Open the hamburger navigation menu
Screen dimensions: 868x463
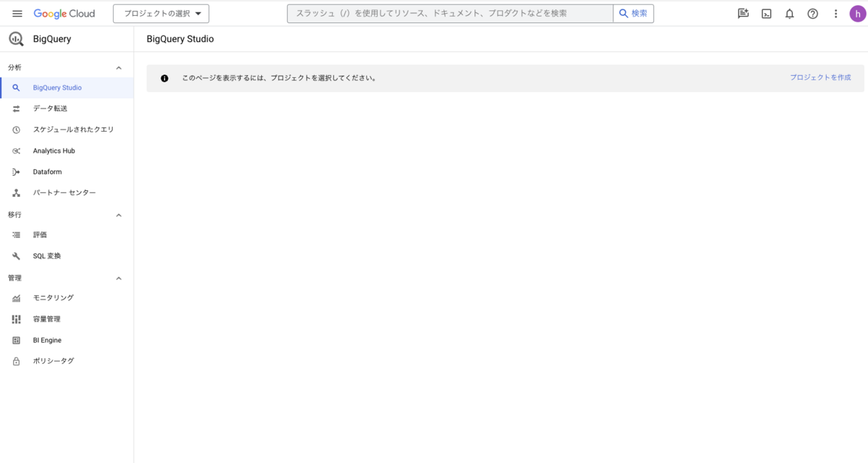tap(17, 14)
